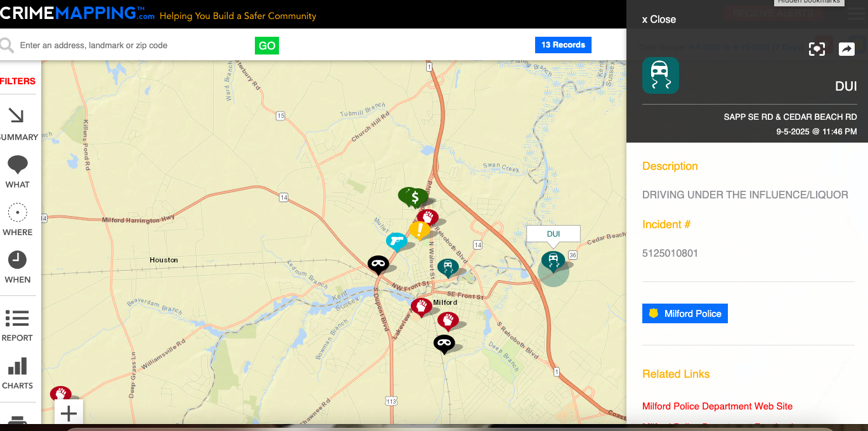Zoom in on the map

[x=68, y=414]
